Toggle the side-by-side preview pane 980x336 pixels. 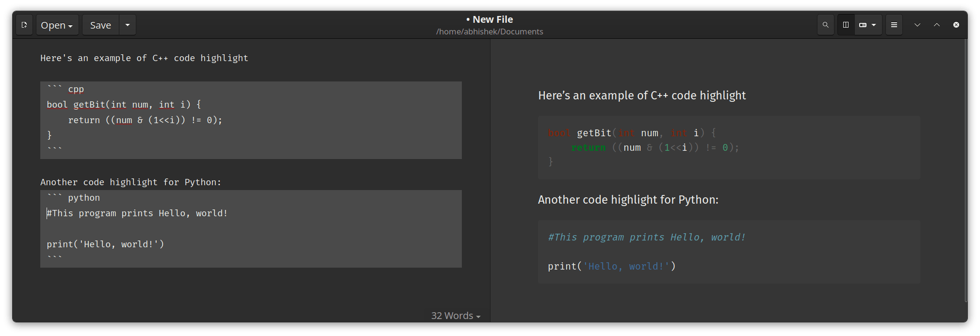pos(846,25)
